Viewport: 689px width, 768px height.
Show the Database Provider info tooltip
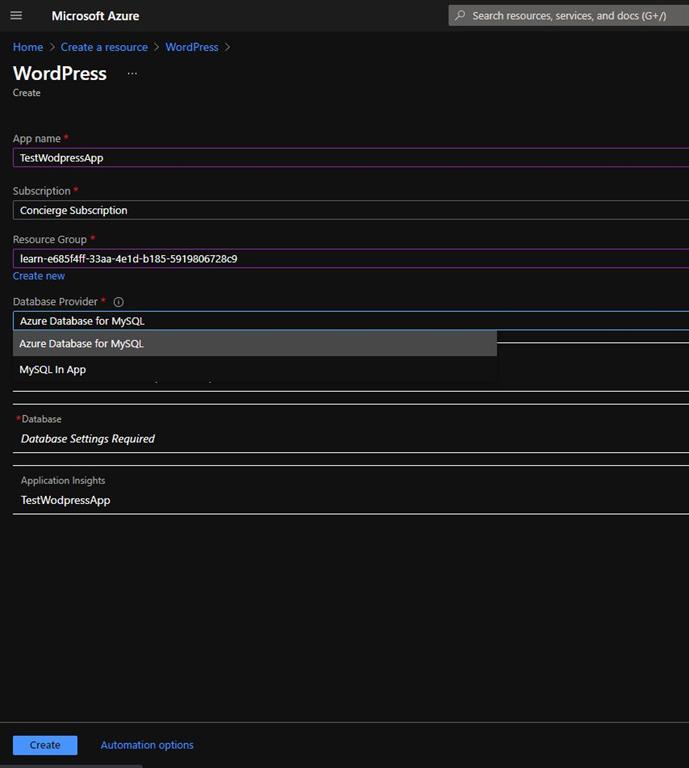pos(119,302)
